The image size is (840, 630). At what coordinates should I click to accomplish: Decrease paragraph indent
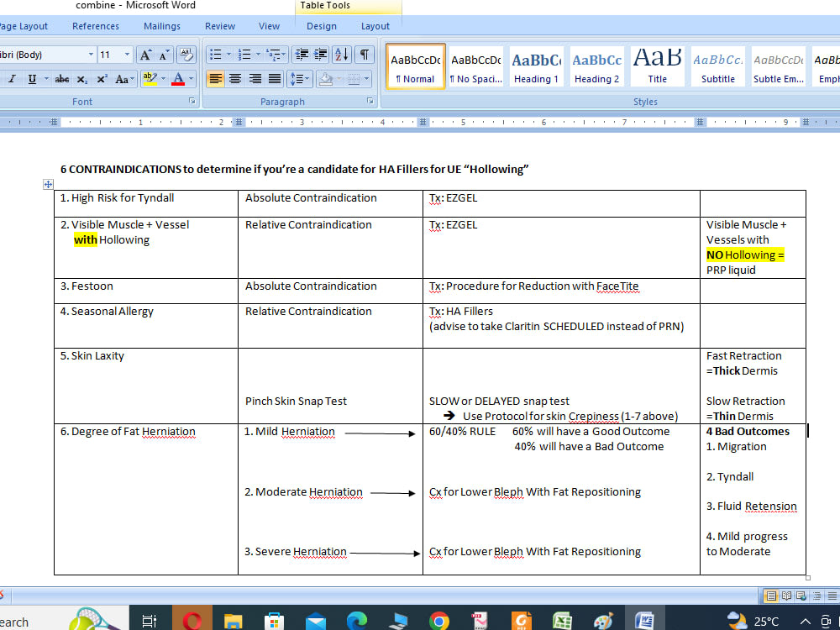pos(302,55)
